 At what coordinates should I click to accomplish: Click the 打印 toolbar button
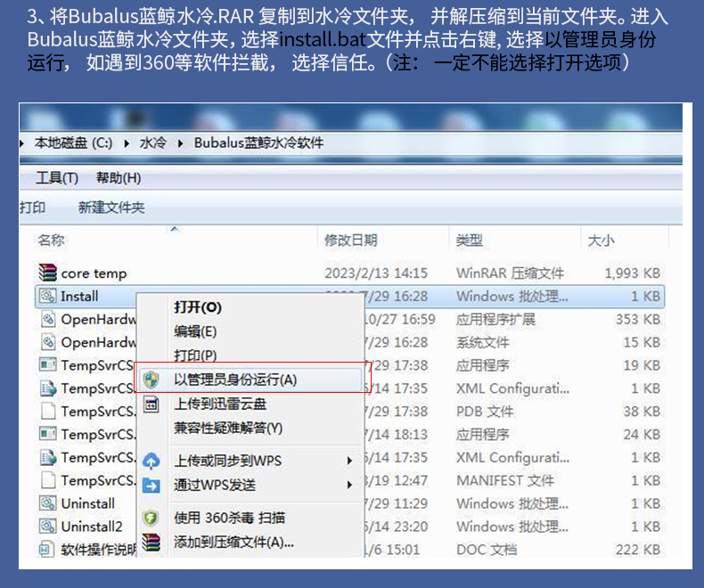[32, 208]
